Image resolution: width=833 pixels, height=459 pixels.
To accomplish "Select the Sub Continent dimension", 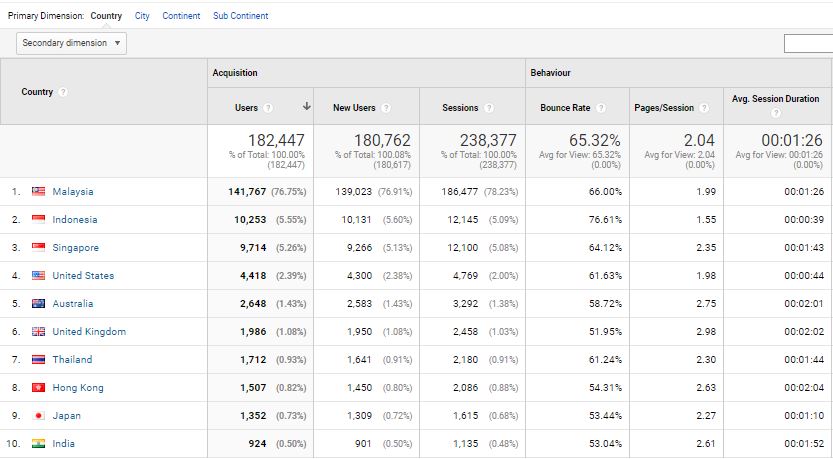I will point(241,16).
